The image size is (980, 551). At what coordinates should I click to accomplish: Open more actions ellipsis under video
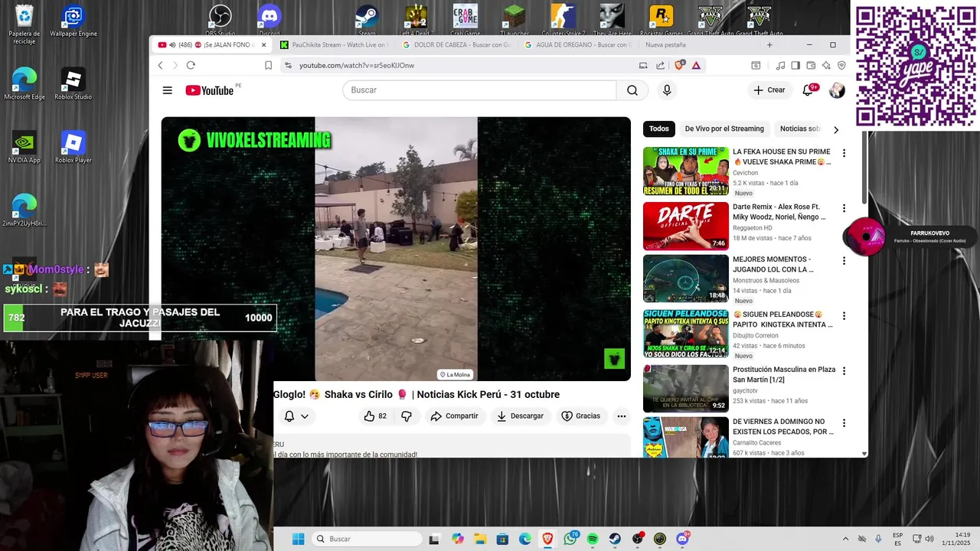(x=622, y=416)
